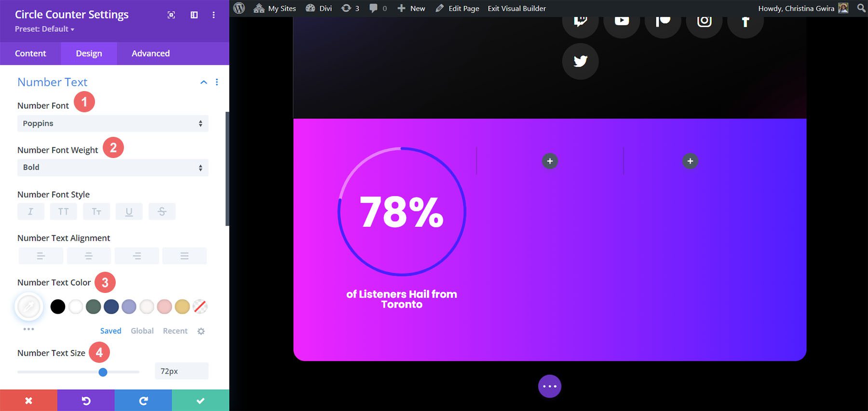Screen dimensions: 868x411
Task: Open the settings modal three-dot menu
Action: point(214,15)
